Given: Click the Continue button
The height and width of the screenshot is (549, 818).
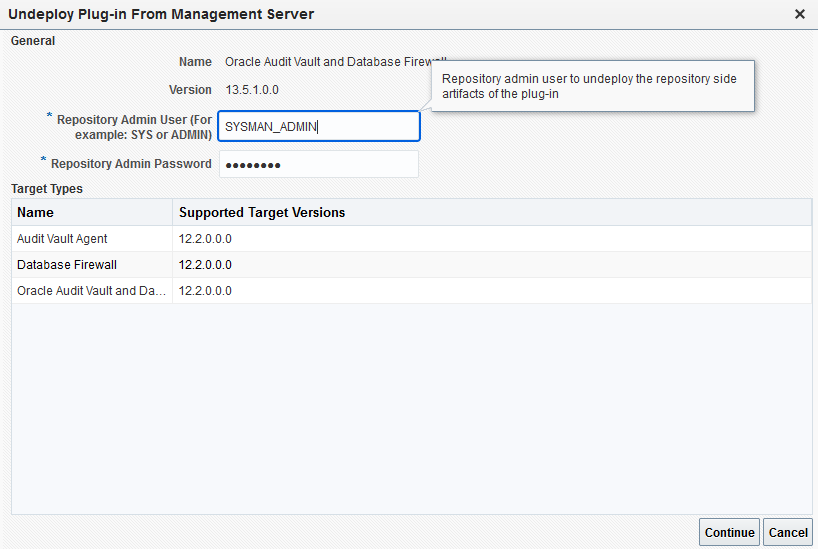Looking at the screenshot, I should tap(729, 532).
